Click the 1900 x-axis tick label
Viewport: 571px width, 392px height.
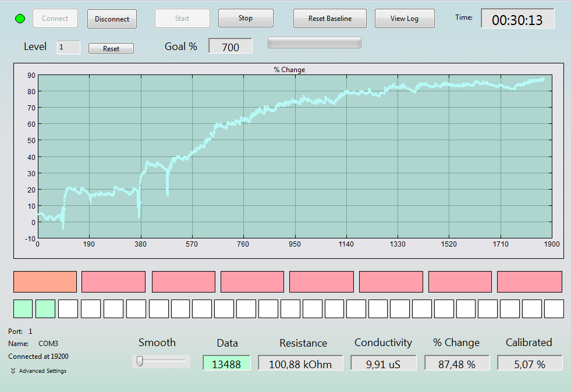point(552,244)
